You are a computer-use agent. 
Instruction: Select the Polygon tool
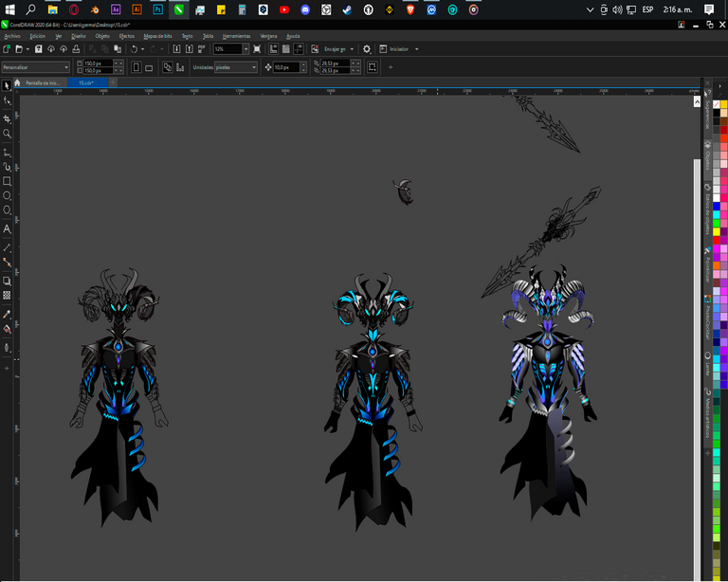click(x=7, y=210)
